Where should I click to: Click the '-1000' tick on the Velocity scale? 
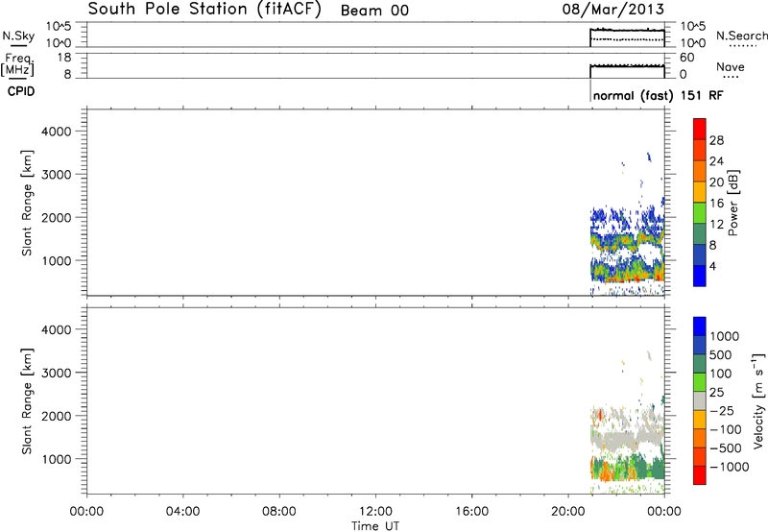coord(729,467)
